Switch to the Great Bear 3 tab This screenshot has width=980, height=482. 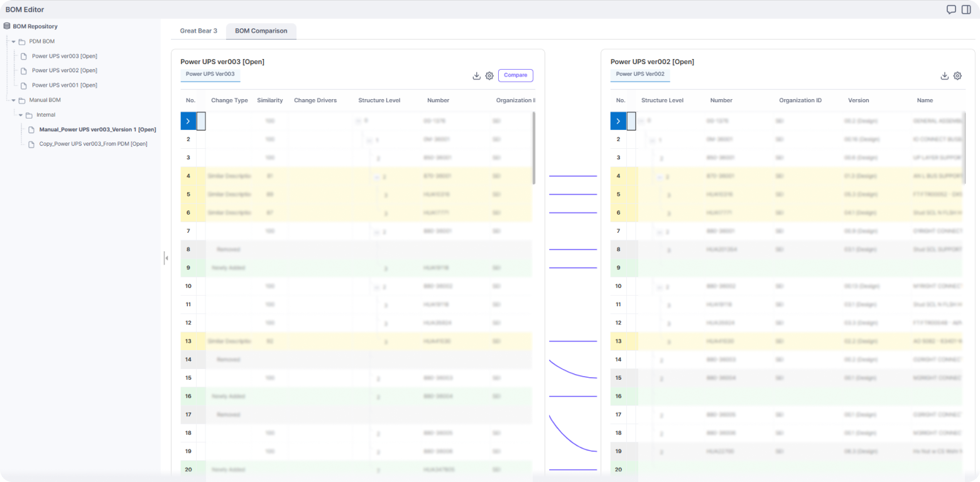[x=199, y=31]
